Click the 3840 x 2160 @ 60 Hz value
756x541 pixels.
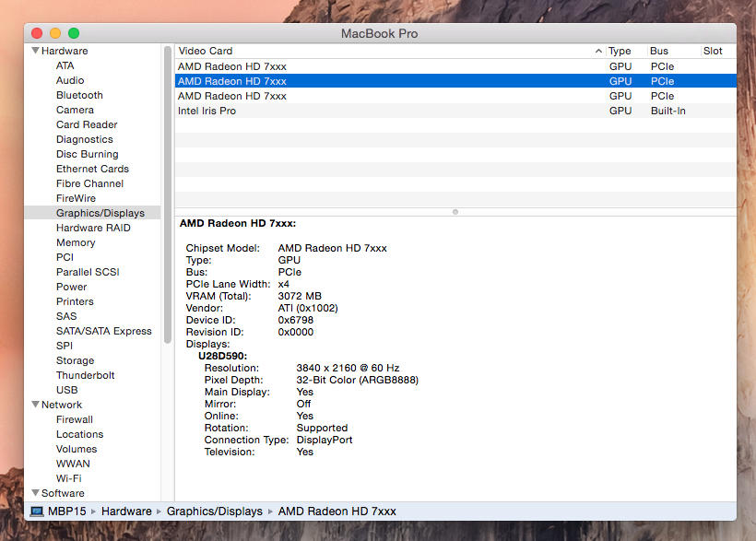(348, 368)
